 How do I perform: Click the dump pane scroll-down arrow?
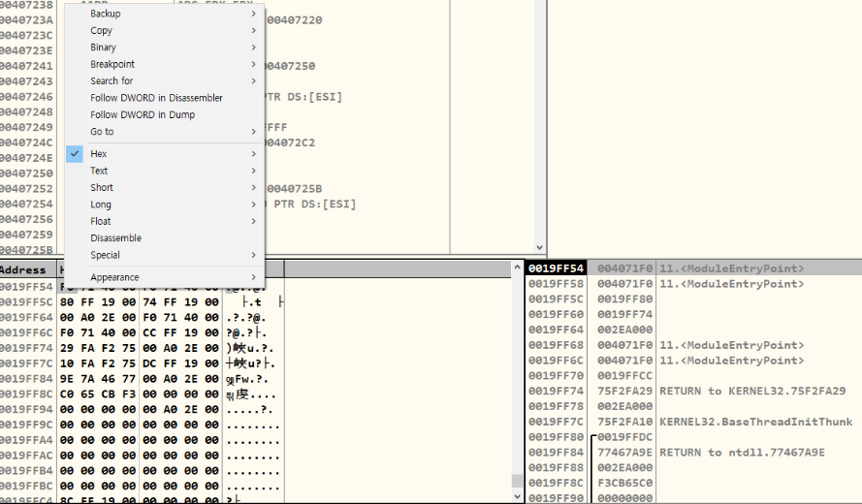pyautogui.click(x=517, y=496)
